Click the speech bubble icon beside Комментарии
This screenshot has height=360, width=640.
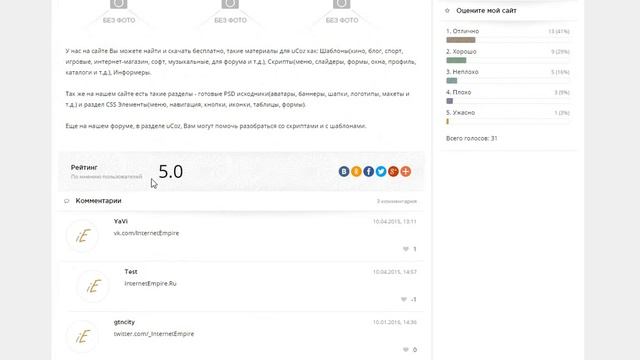[67, 201]
